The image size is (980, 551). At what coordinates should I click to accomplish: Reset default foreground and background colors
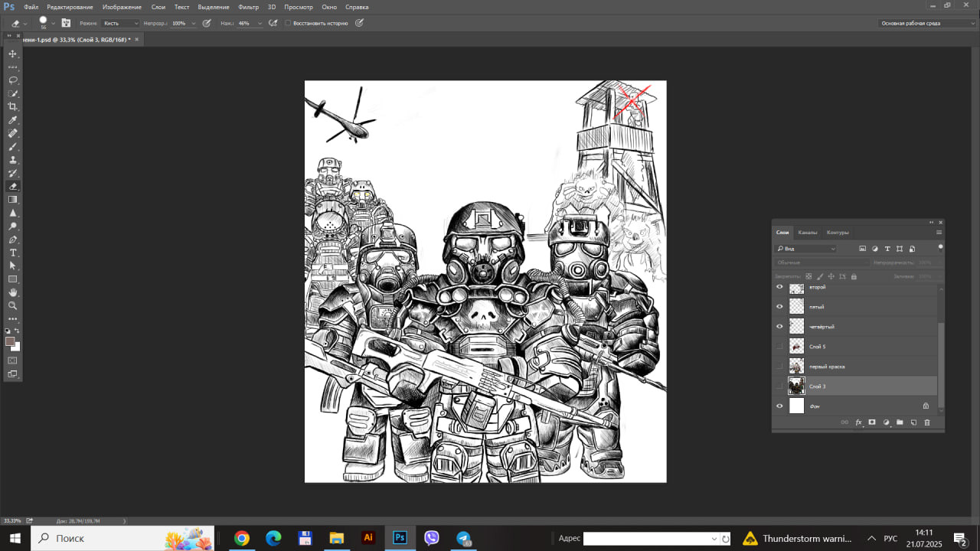pyautogui.click(x=8, y=331)
